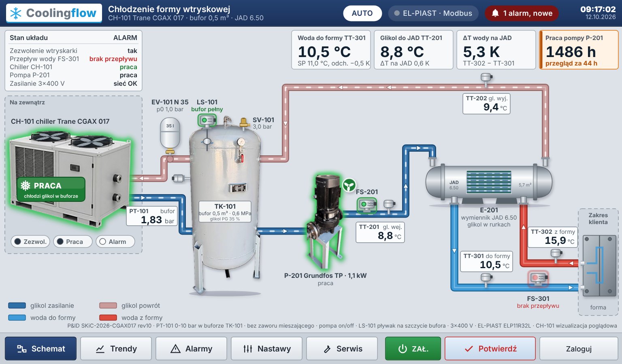Toggle the Alarm indicator under chiller
The width and height of the screenshot is (622, 364).
tap(115, 241)
